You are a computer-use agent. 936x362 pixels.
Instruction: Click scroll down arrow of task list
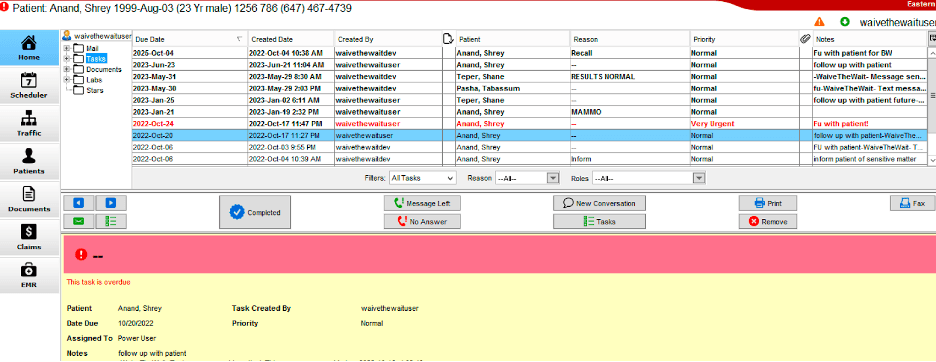(x=932, y=160)
